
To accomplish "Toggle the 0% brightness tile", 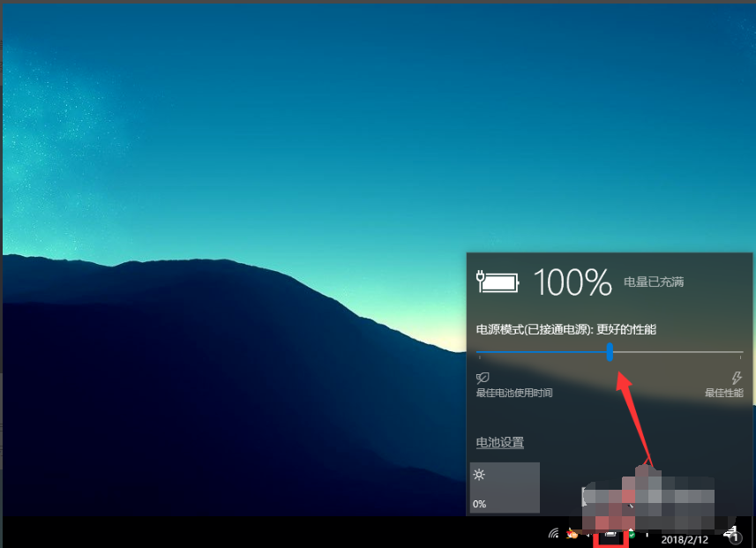I will coord(504,487).
